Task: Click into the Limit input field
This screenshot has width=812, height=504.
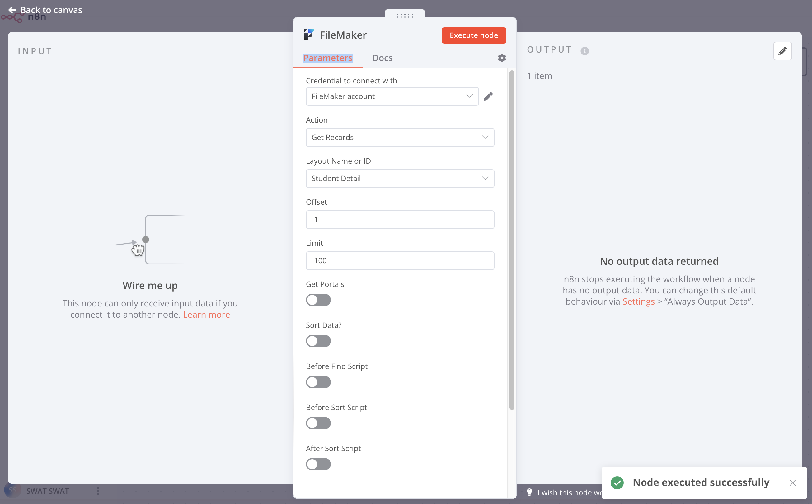Action: [400, 261]
